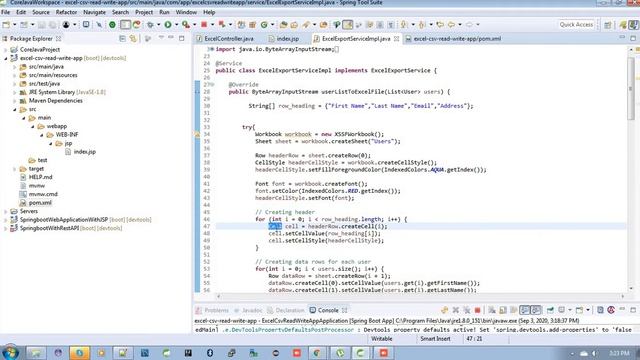The height and width of the screenshot is (360, 640).
Task: Click the New file toolbar icon
Action: [6, 24]
